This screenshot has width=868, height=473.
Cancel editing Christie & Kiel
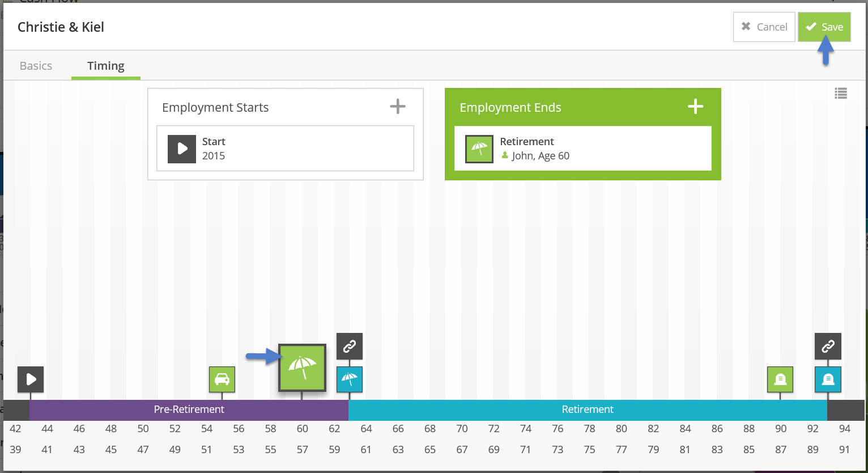pyautogui.click(x=764, y=27)
